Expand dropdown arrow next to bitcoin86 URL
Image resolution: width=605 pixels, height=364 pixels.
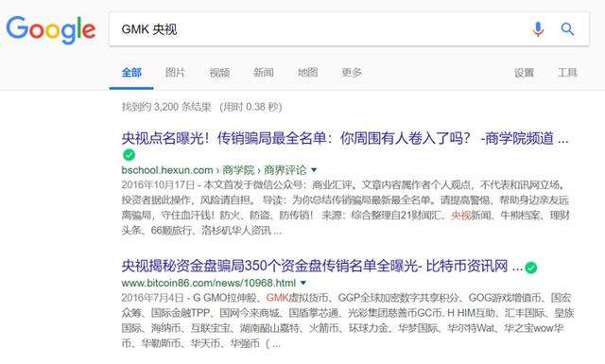click(x=303, y=283)
